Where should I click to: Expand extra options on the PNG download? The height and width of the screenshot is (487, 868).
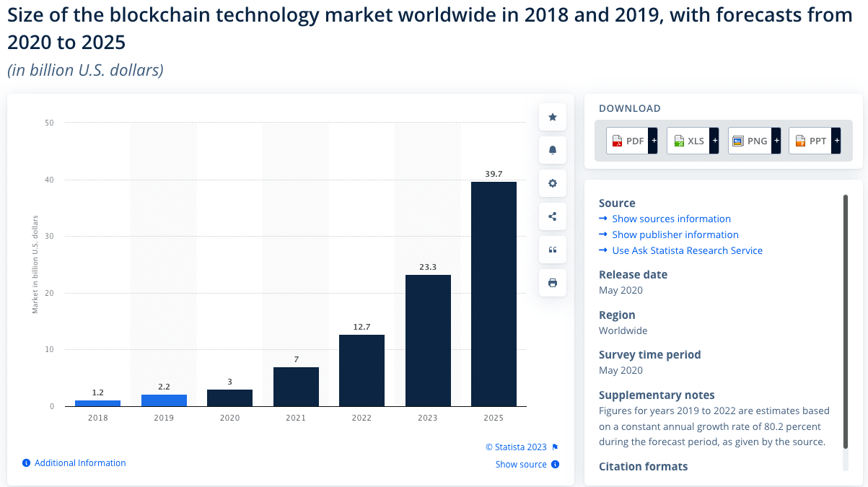tap(776, 141)
